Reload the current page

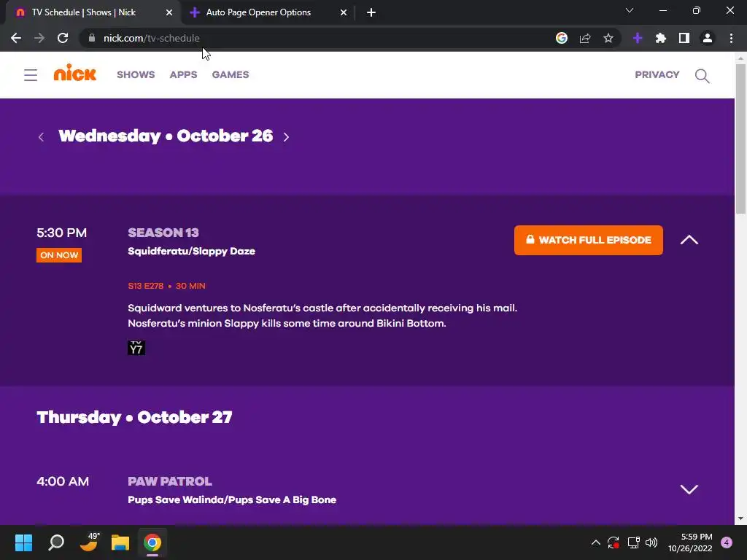(63, 38)
